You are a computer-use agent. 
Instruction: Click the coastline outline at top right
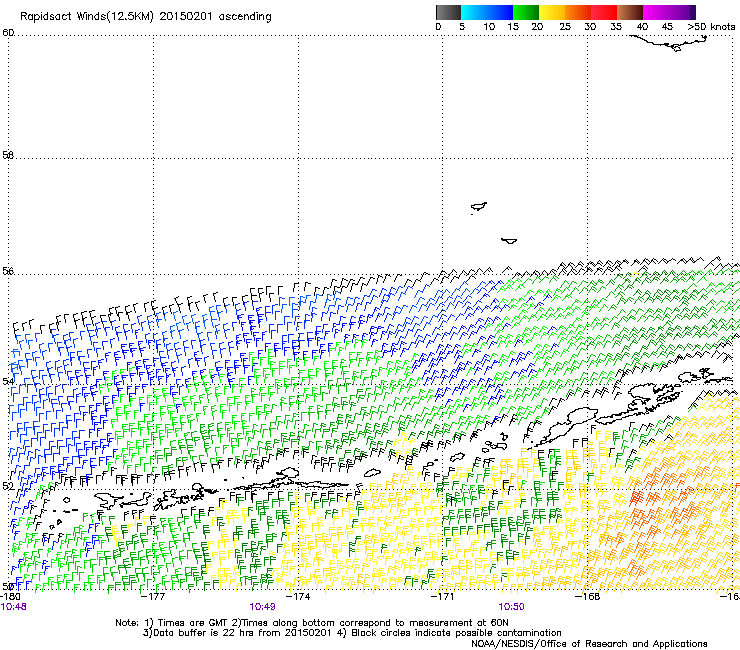669,43
